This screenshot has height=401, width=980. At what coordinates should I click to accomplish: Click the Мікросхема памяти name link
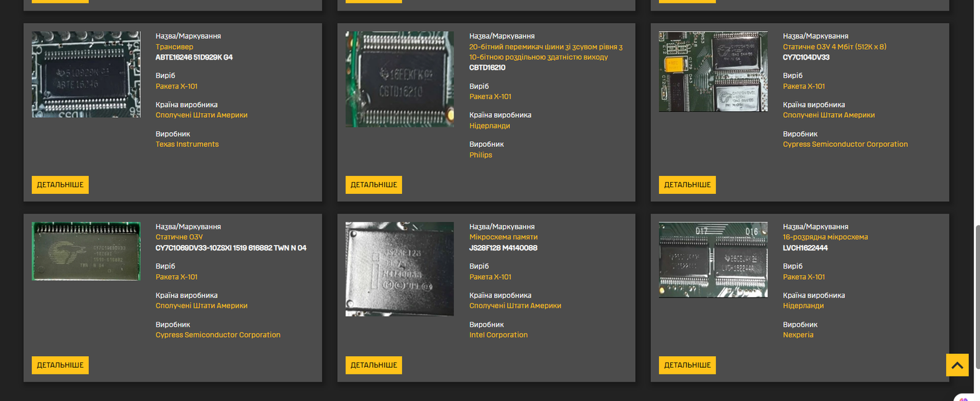coord(503,237)
